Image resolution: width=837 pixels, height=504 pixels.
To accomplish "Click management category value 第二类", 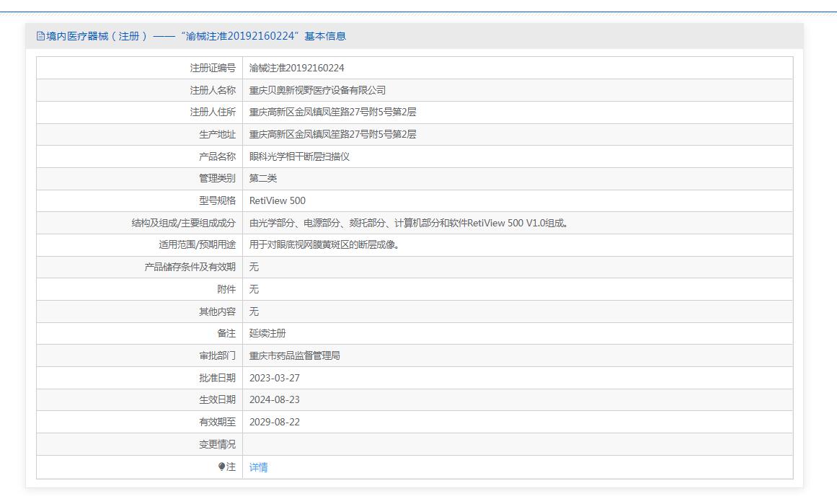I will point(263,178).
